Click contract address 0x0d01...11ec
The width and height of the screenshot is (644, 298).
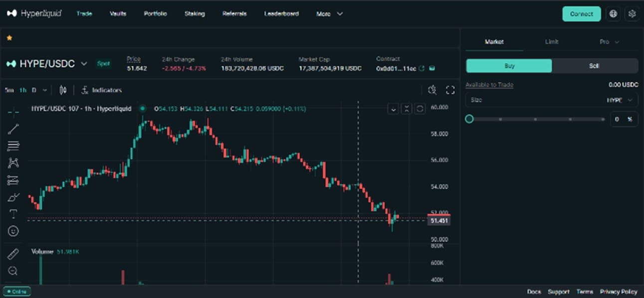pyautogui.click(x=396, y=68)
